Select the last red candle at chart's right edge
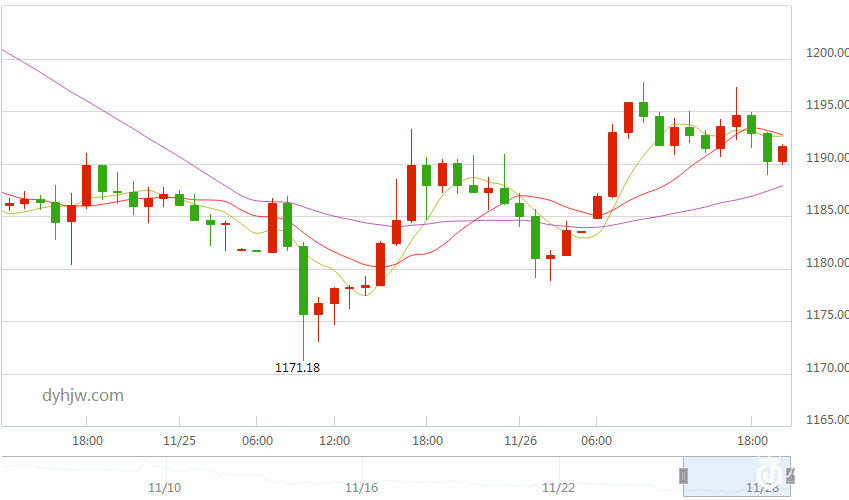849x500 pixels. tap(783, 154)
